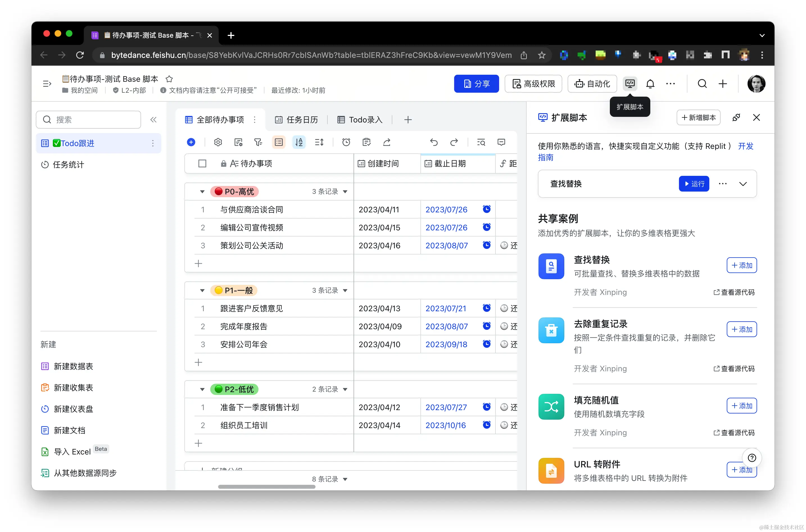This screenshot has width=806, height=532.
Task: Toggle the left navigation menu icon
Action: [x=47, y=83]
